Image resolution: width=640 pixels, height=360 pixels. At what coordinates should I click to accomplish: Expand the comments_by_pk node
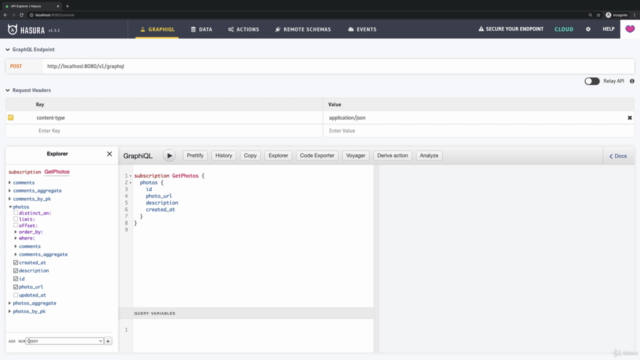pyautogui.click(x=10, y=199)
